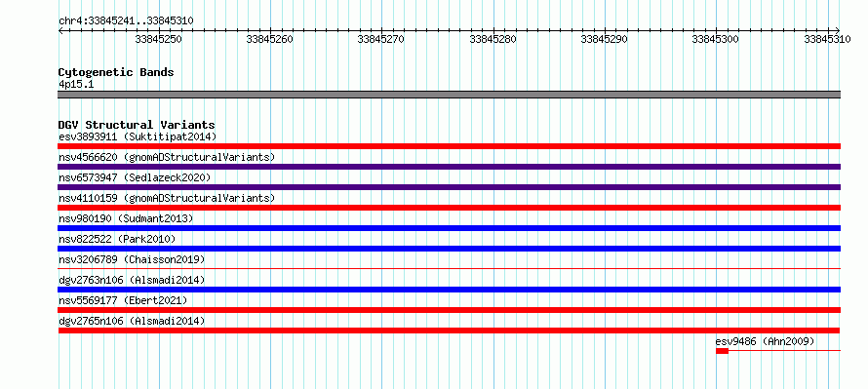Click the gray 4p15.1 cytogenetic band bar

[x=449, y=95]
